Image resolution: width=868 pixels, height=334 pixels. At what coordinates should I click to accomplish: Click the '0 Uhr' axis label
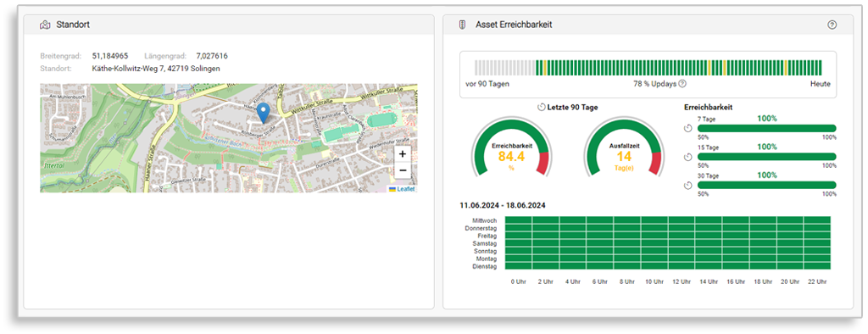518,282
